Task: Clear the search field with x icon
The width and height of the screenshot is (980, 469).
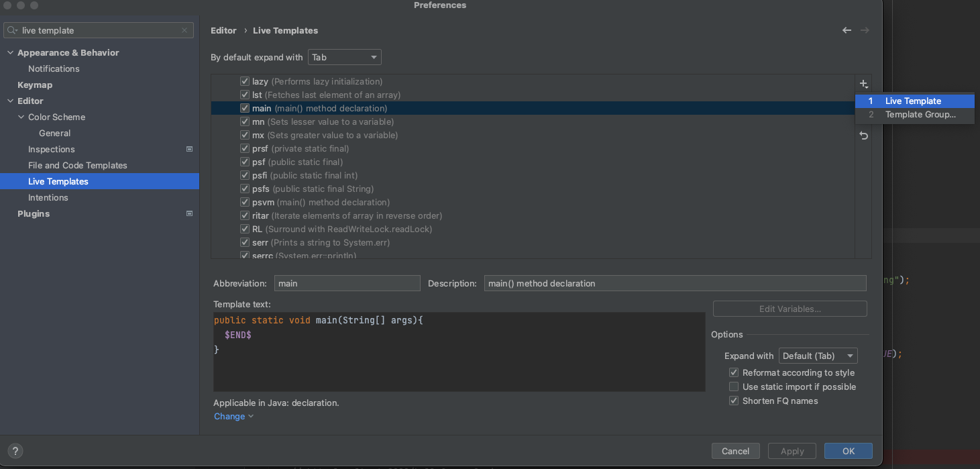Action: 184,30
